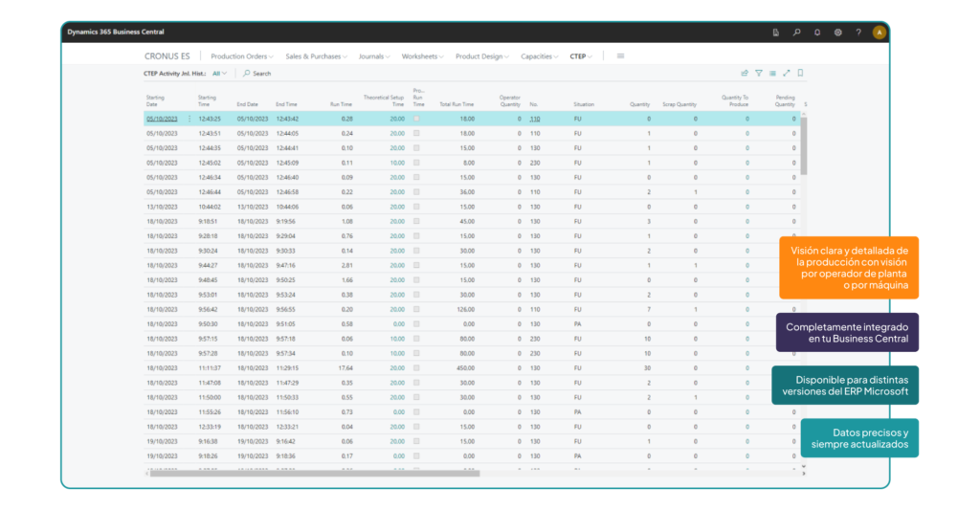Open the Capacities menu

tap(540, 56)
